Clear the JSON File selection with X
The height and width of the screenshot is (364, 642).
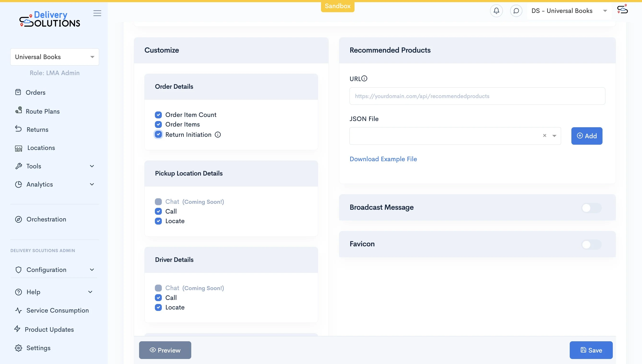coord(545,136)
